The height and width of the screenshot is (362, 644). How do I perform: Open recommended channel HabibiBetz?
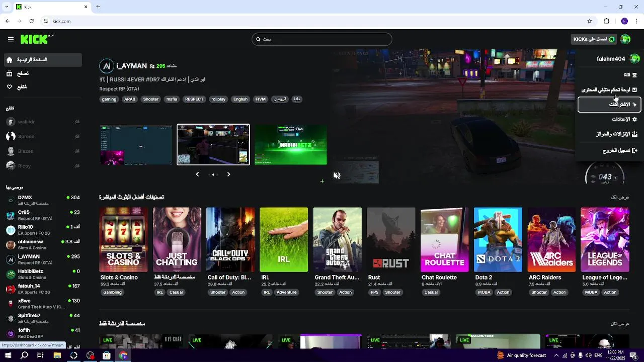tap(43, 274)
